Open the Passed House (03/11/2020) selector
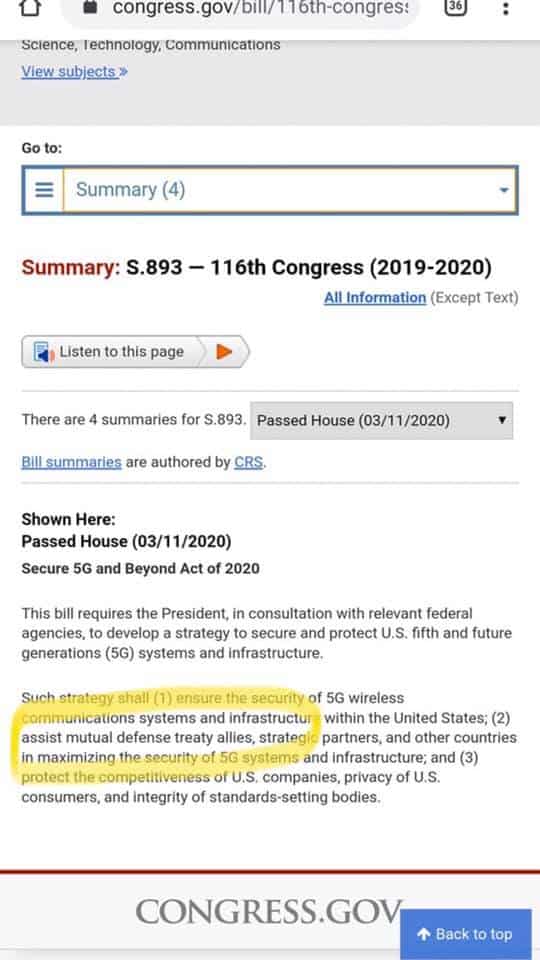Image resolution: width=540 pixels, height=960 pixels. point(381,421)
